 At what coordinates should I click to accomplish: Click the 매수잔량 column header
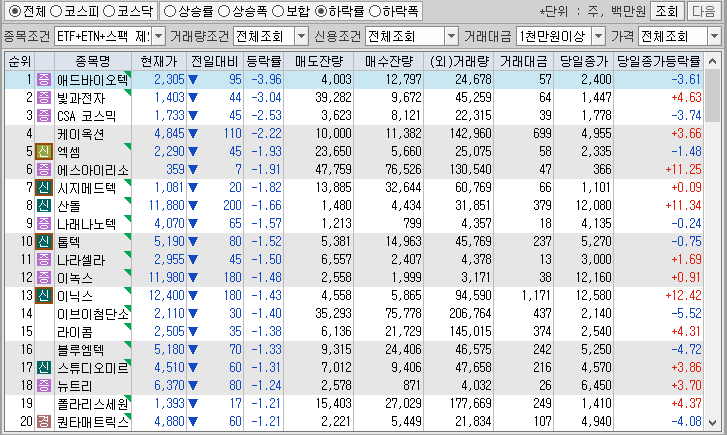click(x=389, y=61)
